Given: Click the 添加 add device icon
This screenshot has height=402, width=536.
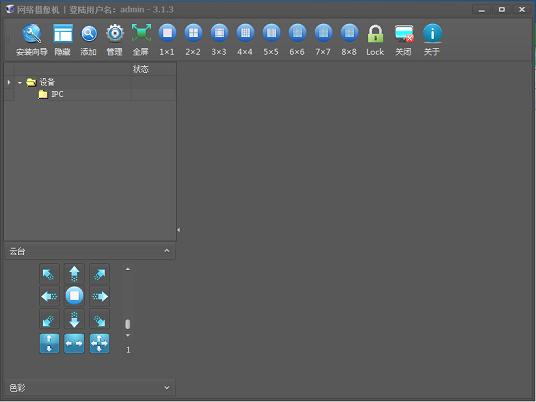Looking at the screenshot, I should click(x=89, y=40).
